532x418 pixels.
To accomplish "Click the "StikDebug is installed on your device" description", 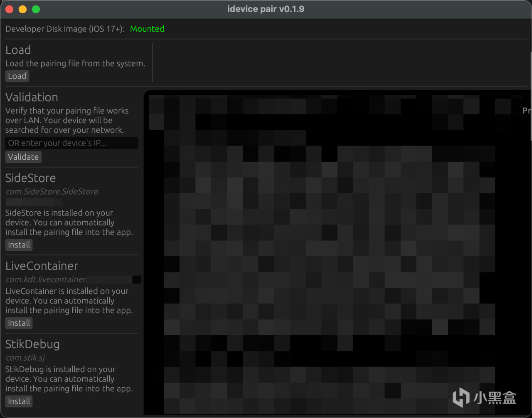I will 69,379.
